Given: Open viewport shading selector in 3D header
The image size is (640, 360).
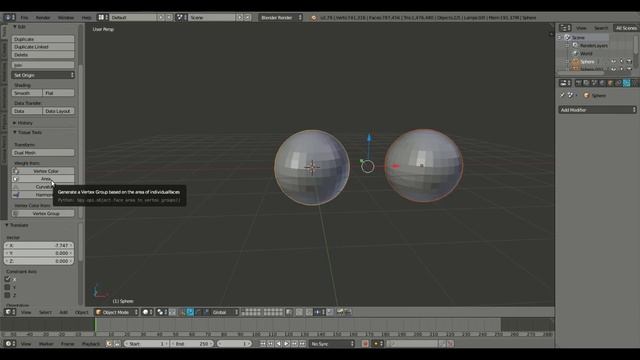Looking at the screenshot, I should [147, 312].
